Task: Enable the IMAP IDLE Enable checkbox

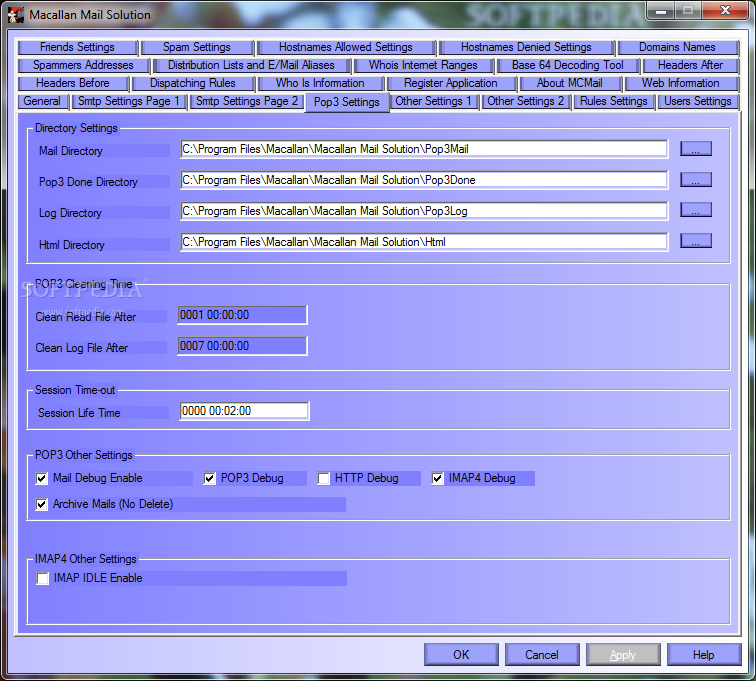Action: (x=42, y=578)
